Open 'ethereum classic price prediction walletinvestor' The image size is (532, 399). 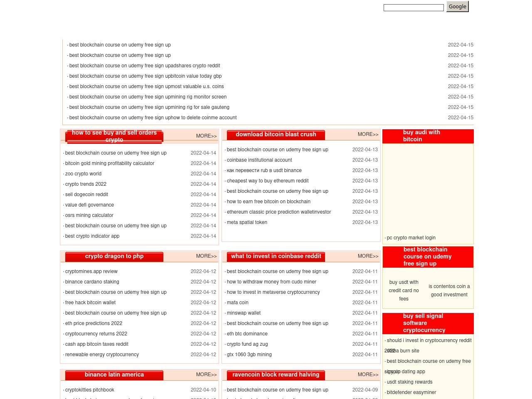click(279, 212)
